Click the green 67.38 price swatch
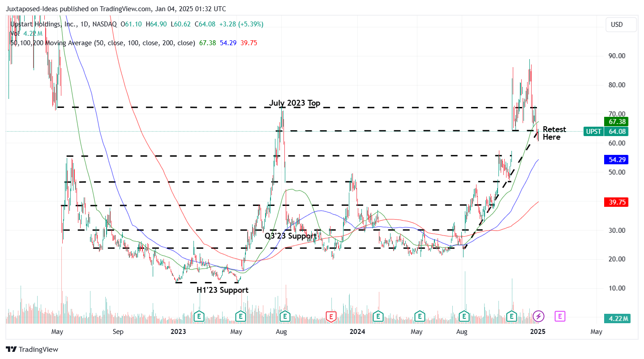Viewport: 644px width, 359px height. point(615,121)
